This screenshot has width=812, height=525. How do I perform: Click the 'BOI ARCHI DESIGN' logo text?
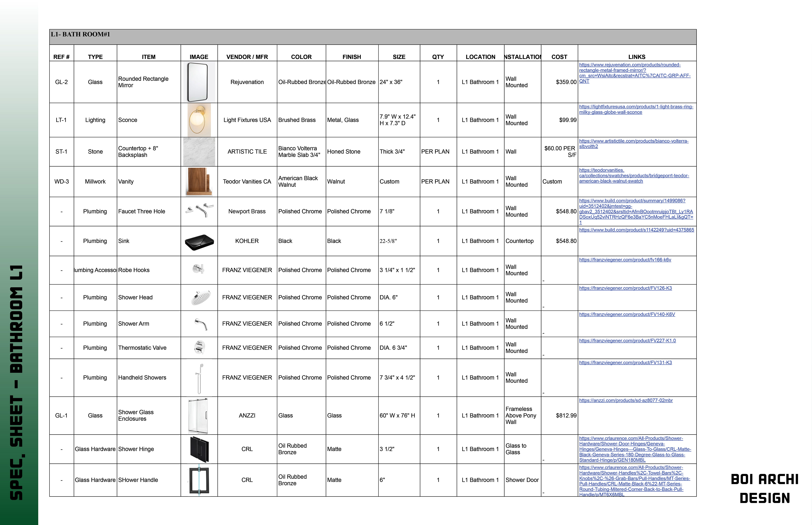(x=765, y=489)
